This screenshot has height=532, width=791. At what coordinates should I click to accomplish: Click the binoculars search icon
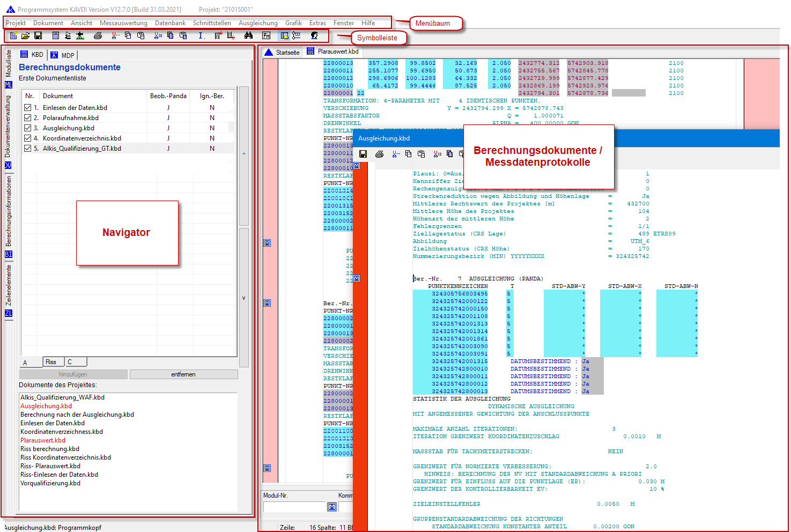coord(248,35)
